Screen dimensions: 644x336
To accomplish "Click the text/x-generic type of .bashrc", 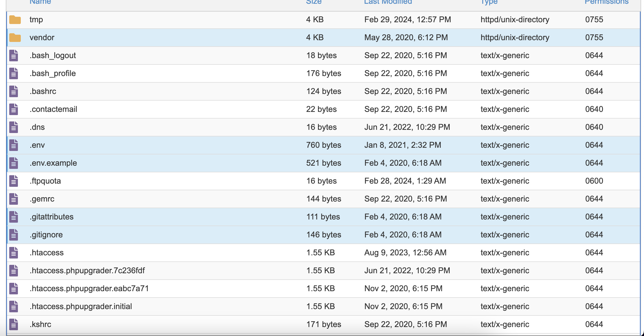I will [x=505, y=91].
